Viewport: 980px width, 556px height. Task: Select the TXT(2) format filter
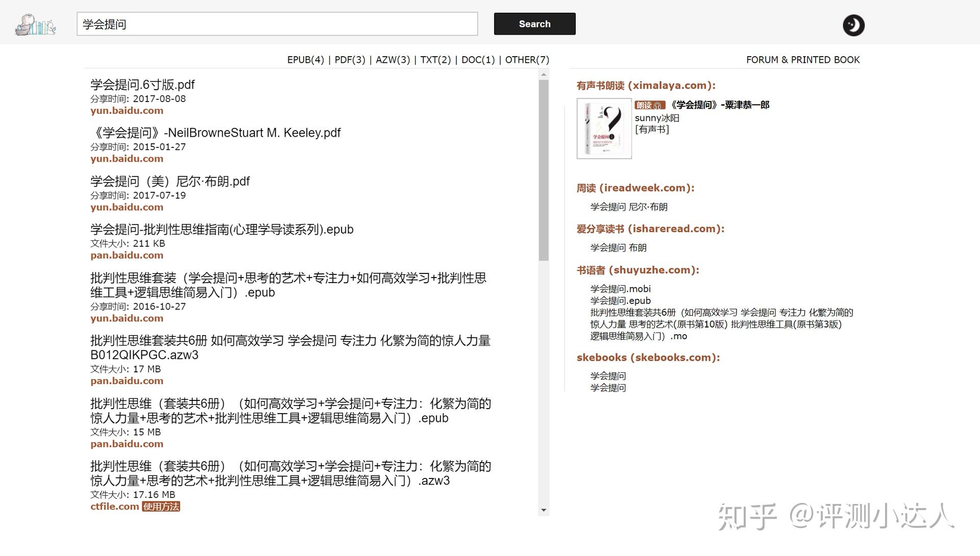435,60
